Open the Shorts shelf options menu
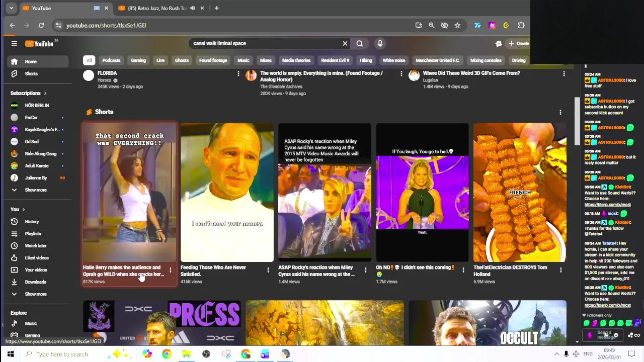Viewport: 644px width, 362px height. (x=560, y=113)
